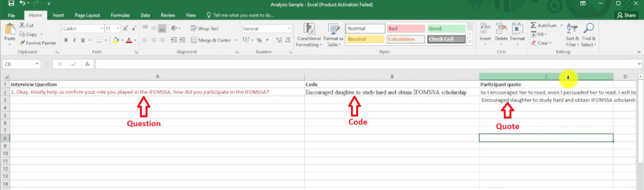The width and height of the screenshot is (644, 190).
Task: Click the Delete cells icon
Action: click(x=501, y=29)
